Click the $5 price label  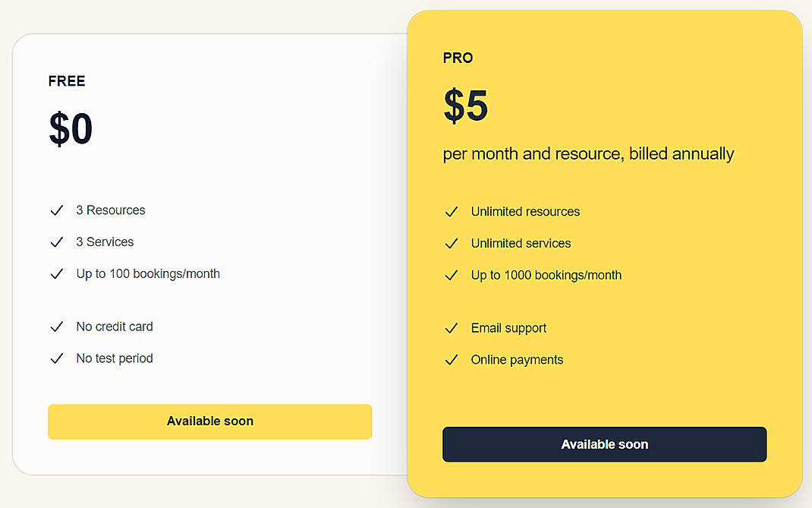point(465,107)
